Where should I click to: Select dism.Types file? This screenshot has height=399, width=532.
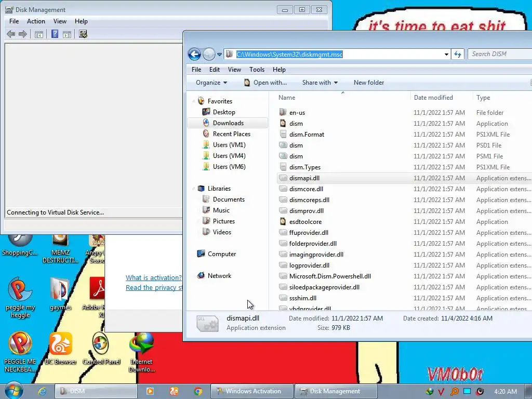pos(304,167)
